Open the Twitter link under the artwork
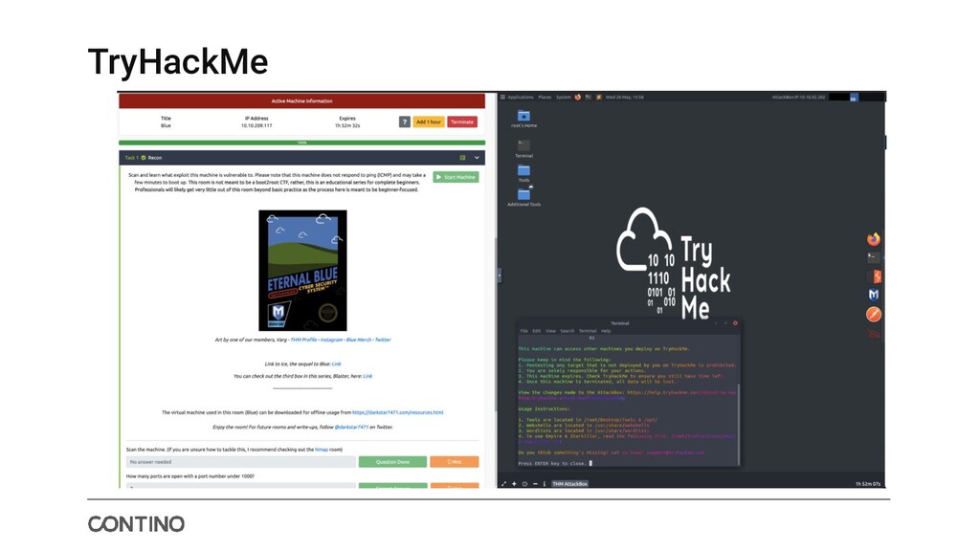Viewport: 980px width, 551px height. (383, 340)
